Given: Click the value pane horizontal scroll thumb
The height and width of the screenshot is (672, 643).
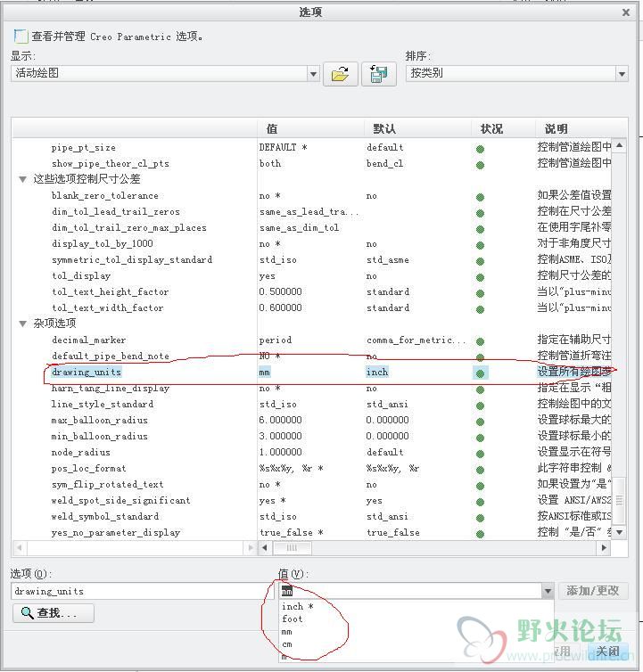Looking at the screenshot, I should click(293, 548).
